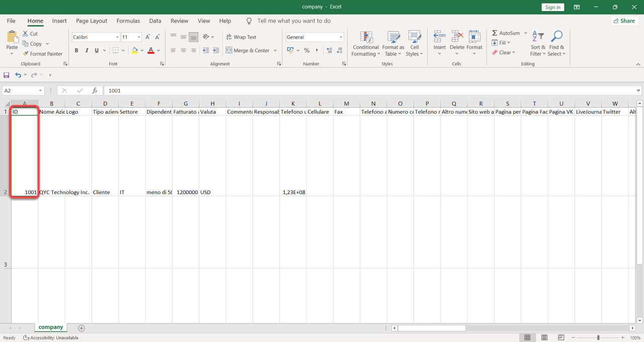Toggle Italic formatting

pos(87,50)
